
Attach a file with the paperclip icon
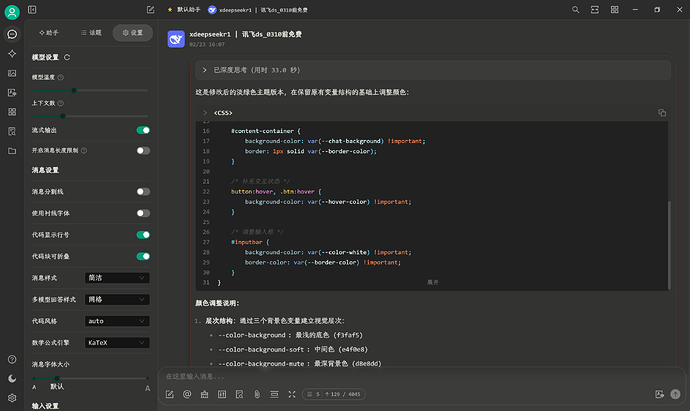257,394
